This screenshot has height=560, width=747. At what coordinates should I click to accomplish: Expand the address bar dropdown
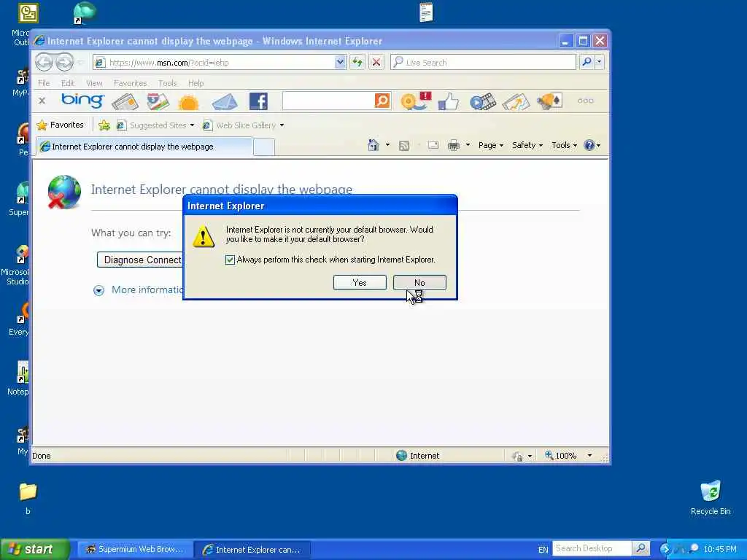pyautogui.click(x=340, y=62)
